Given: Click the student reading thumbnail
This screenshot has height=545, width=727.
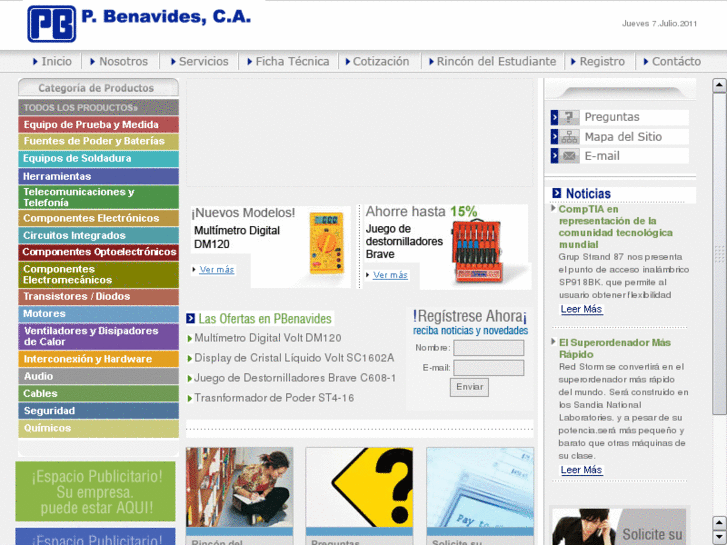Looking at the screenshot, I should point(239,487).
